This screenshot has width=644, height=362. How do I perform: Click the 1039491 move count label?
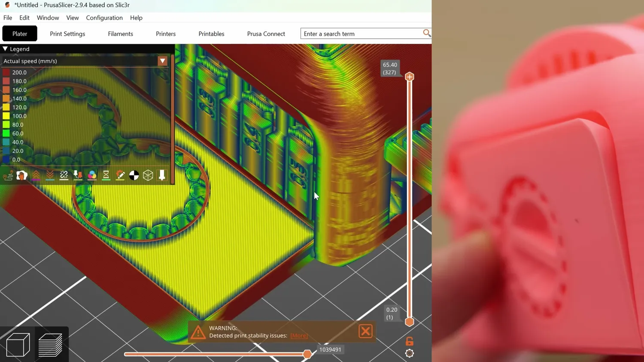click(x=330, y=350)
